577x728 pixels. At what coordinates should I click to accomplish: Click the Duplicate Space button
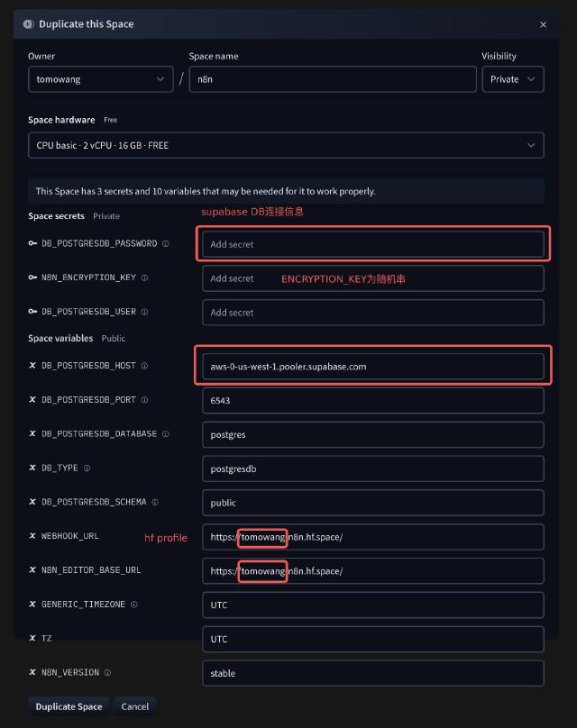69,706
